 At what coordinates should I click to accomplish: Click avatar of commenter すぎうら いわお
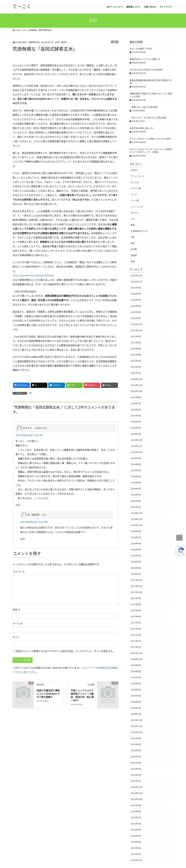click(x=20, y=428)
